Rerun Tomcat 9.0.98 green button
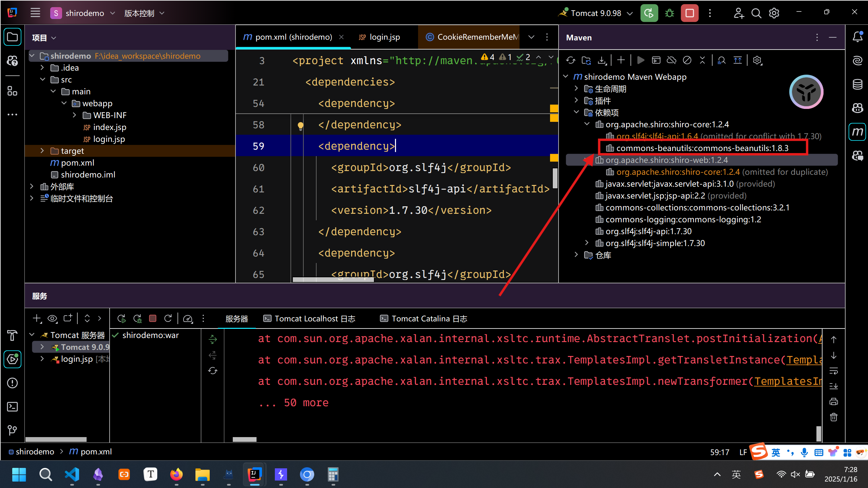This screenshot has height=488, width=868. pos(649,13)
